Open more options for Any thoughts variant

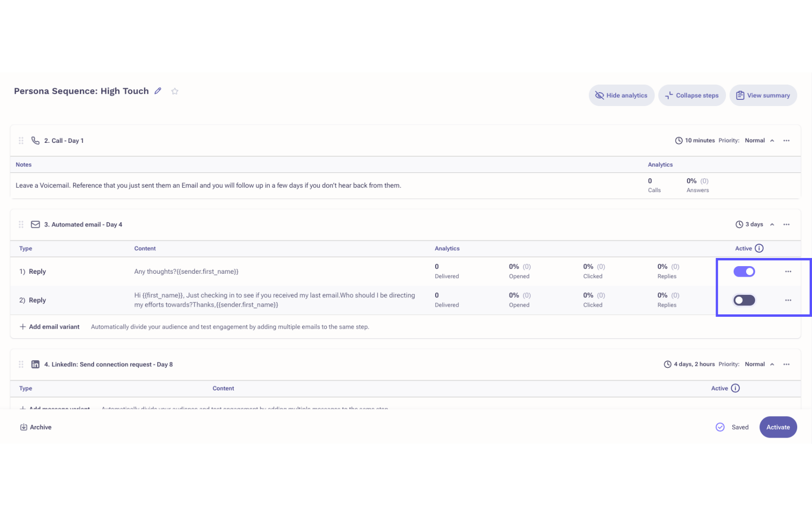point(788,271)
